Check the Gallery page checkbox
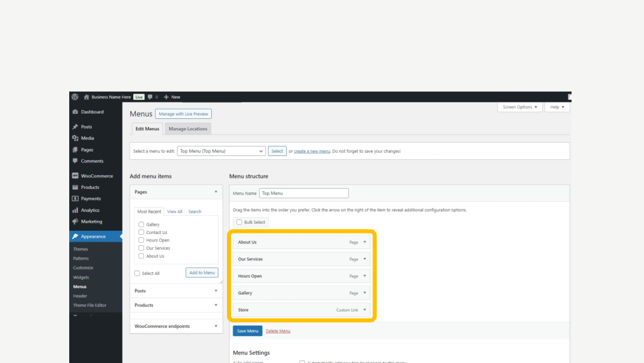 (x=142, y=224)
